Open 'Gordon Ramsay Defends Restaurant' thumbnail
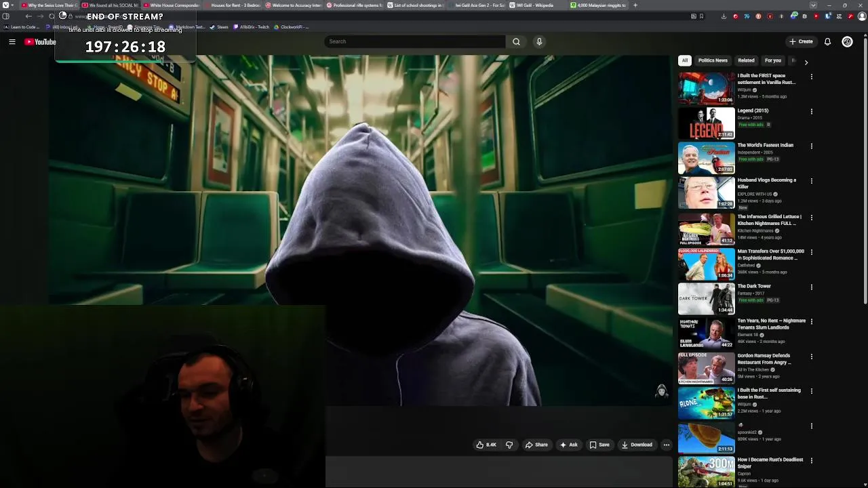 tap(707, 368)
